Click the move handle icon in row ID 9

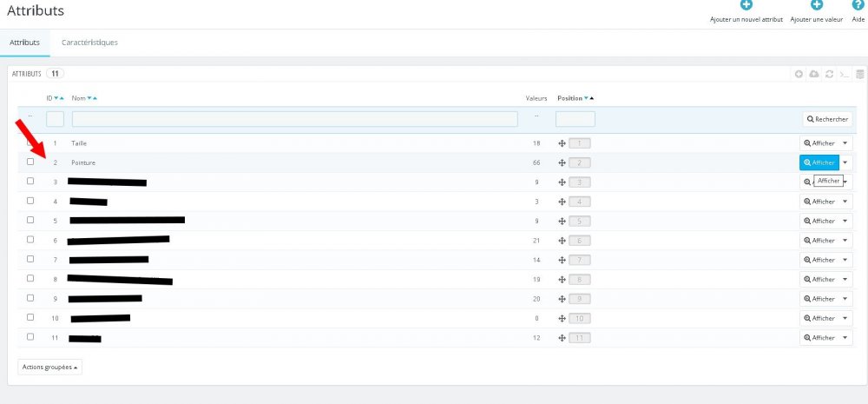tap(562, 299)
